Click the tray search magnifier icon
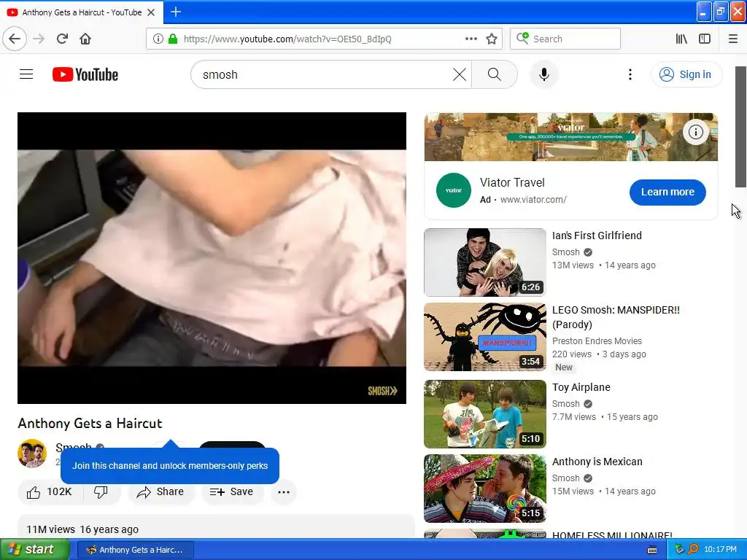This screenshot has height=560, width=747. point(693,550)
